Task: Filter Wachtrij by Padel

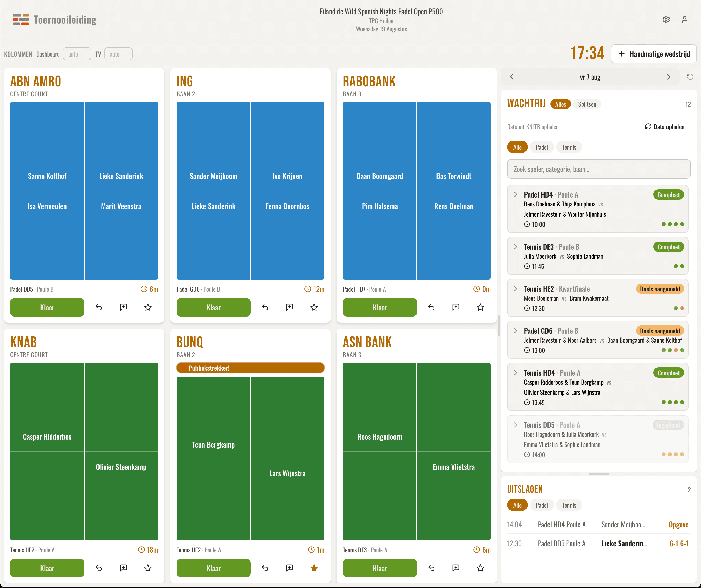Action: (542, 147)
